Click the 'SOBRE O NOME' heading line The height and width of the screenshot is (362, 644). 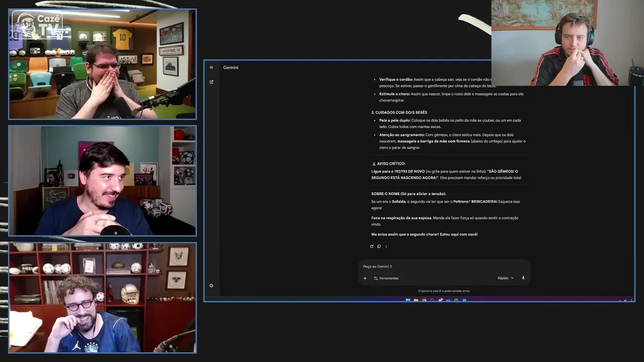409,194
